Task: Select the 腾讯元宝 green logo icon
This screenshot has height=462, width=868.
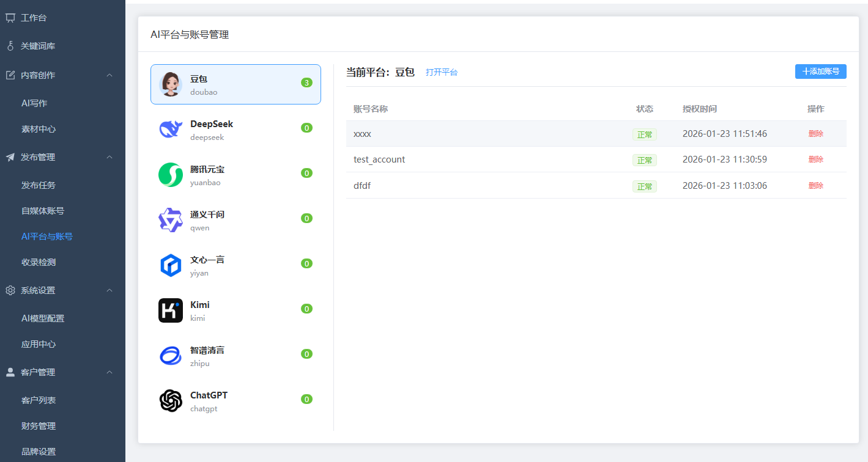Action: pyautogui.click(x=171, y=175)
